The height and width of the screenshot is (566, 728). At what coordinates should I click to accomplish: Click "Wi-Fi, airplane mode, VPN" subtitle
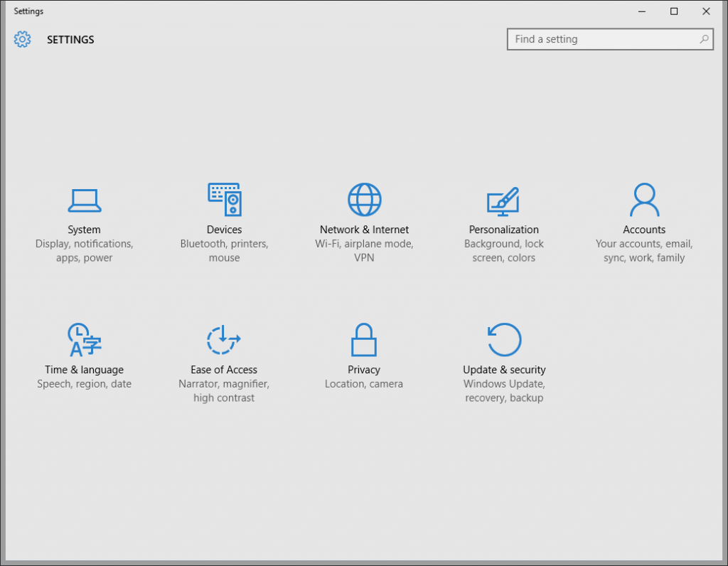(364, 250)
